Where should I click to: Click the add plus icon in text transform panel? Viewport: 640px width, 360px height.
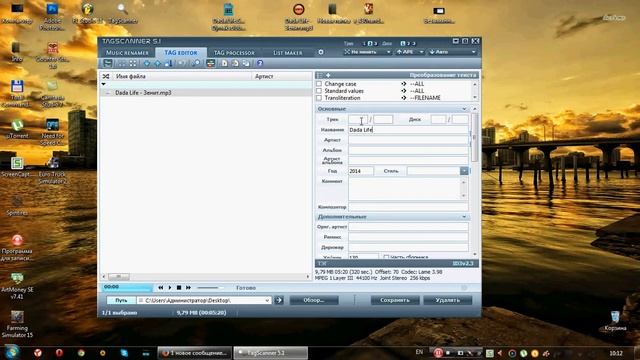point(328,75)
